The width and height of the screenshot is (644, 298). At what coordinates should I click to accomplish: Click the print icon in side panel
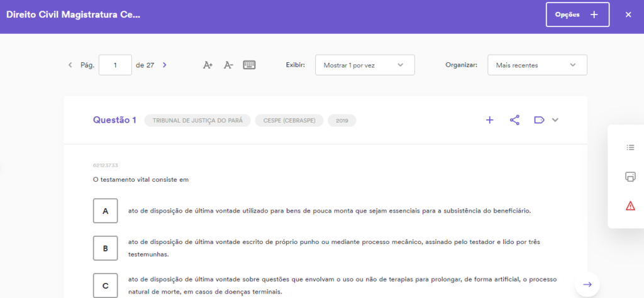[x=630, y=177]
